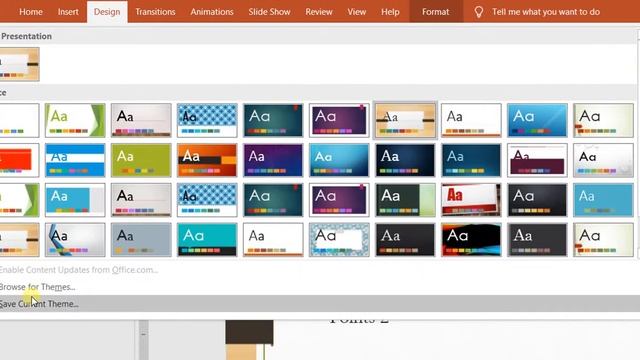Select the Design ribbon tab

[x=107, y=12]
